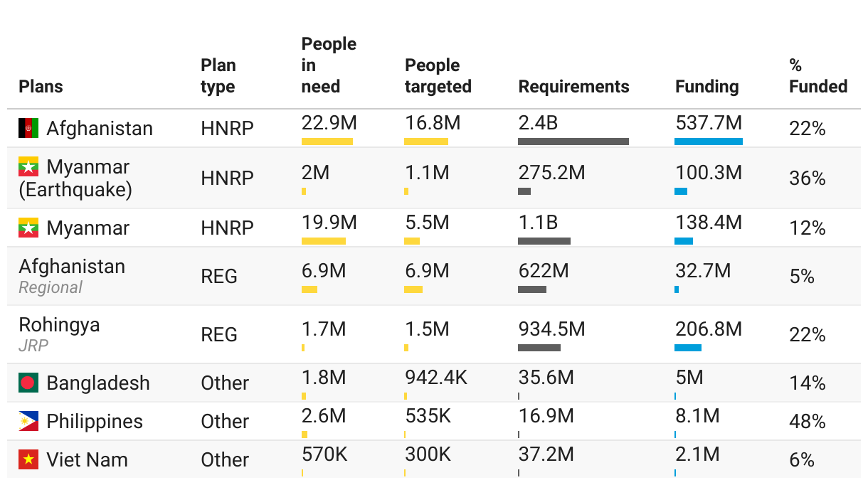The height and width of the screenshot is (485, 868).
Task: Sort by Requirements column header
Action: pos(573,87)
